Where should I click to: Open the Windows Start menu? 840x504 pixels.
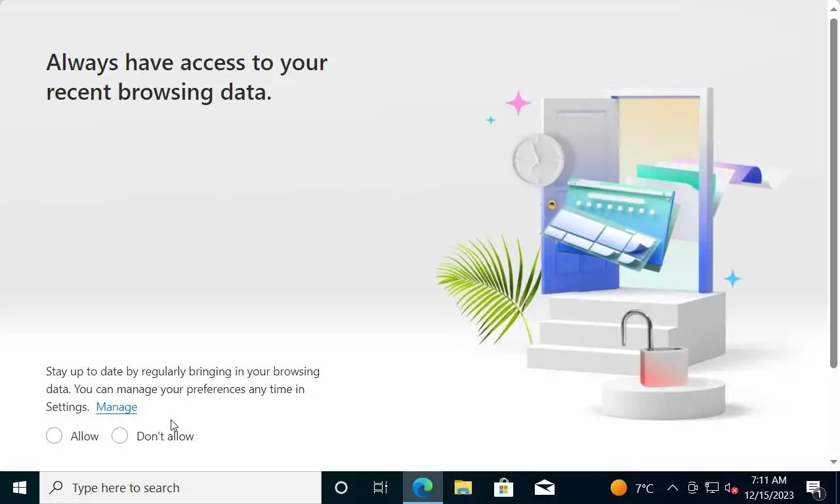20,488
